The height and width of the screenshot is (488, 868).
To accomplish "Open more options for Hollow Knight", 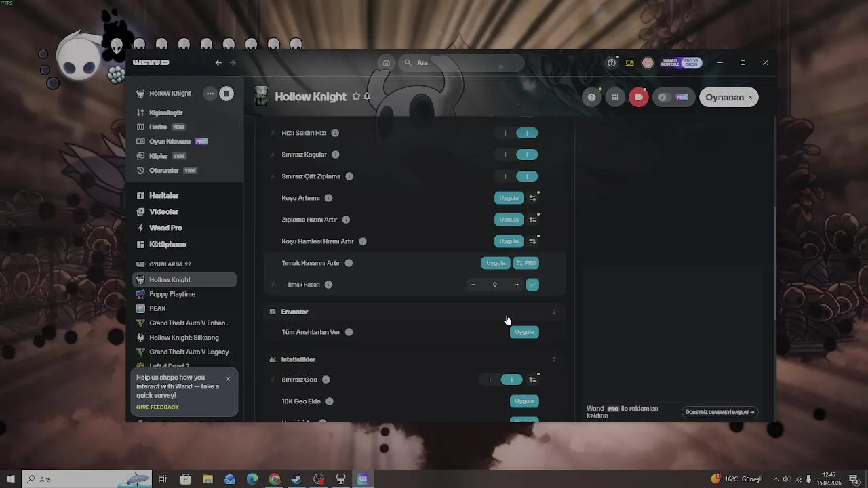I will point(210,94).
